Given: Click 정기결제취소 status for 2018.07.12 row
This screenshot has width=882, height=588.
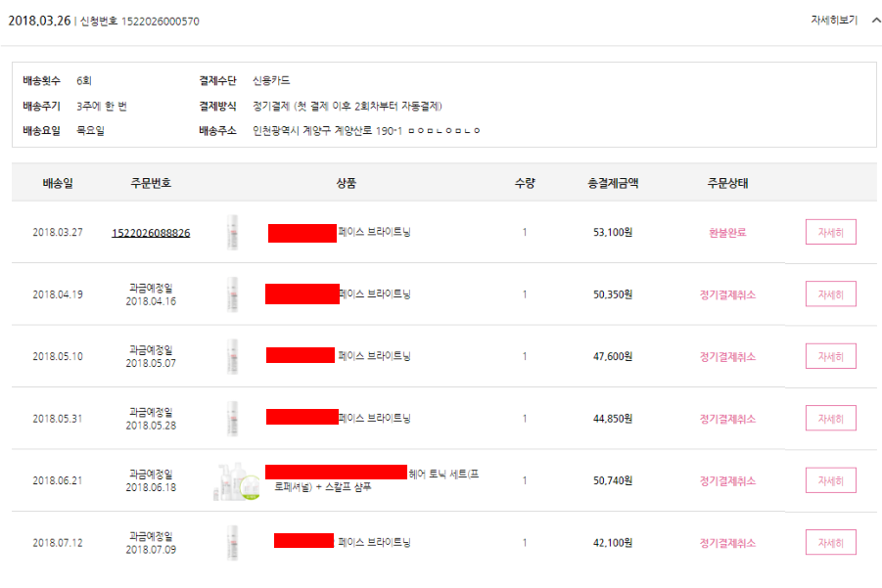Looking at the screenshot, I should (x=727, y=543).
